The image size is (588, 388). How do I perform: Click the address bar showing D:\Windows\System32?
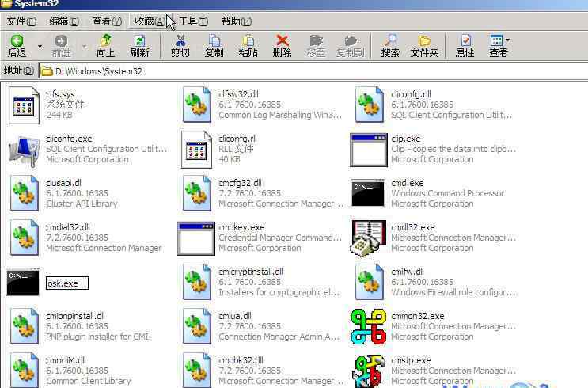tap(313, 71)
